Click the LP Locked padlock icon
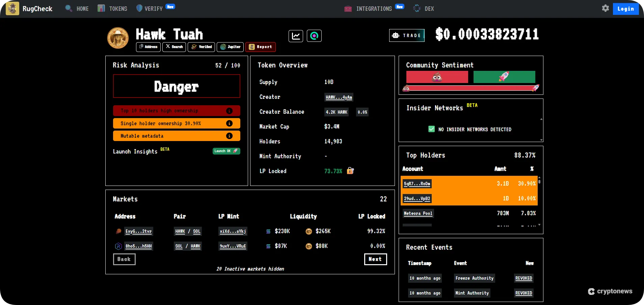This screenshot has width=644, height=305. click(x=350, y=171)
